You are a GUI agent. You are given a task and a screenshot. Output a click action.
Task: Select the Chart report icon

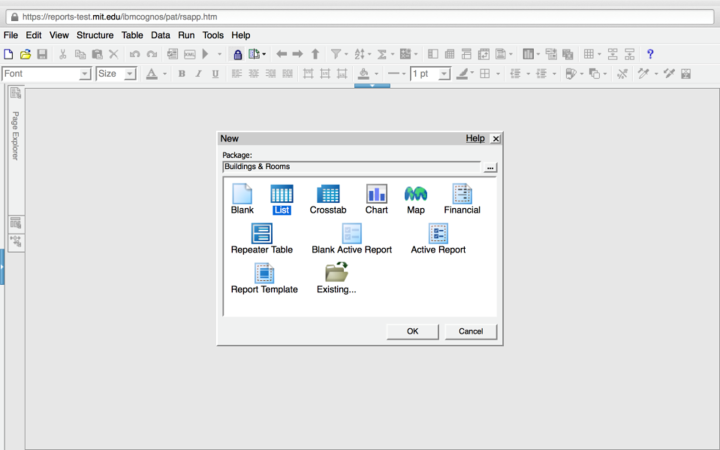376,194
